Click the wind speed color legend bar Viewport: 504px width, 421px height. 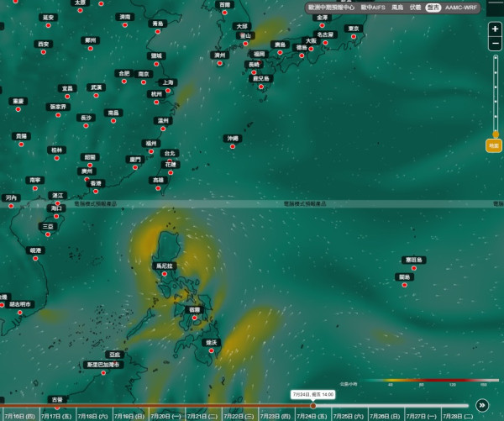[431, 380]
